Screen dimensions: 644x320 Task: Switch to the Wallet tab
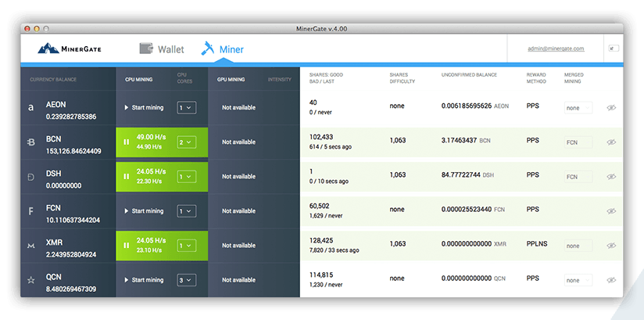coord(162,49)
